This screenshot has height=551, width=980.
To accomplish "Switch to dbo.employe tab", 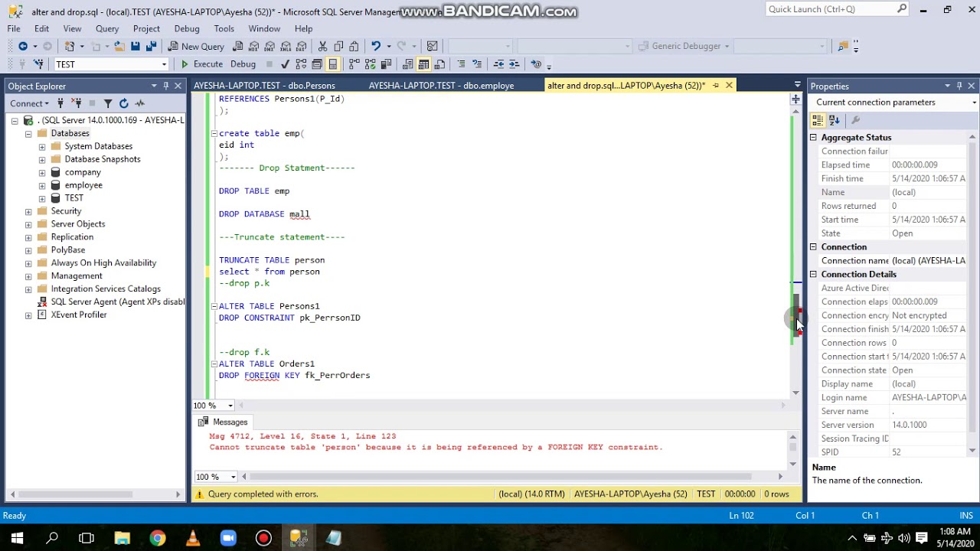I will click(x=441, y=86).
